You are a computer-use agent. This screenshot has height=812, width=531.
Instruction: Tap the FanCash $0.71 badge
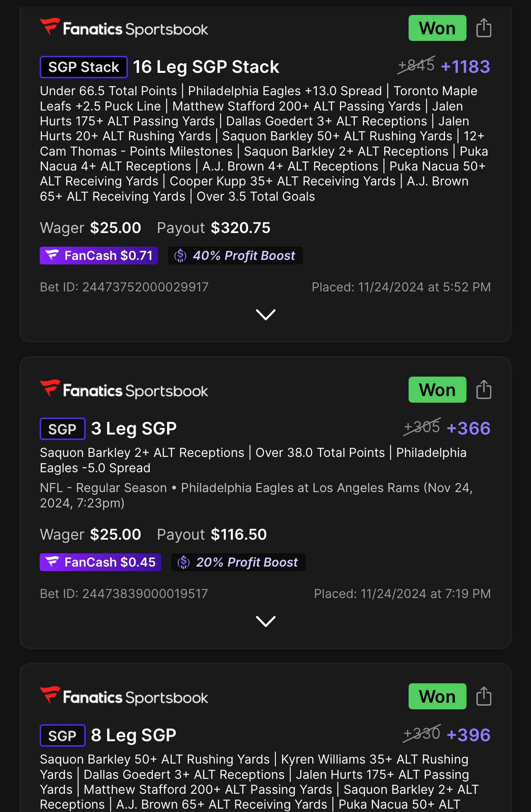point(99,256)
